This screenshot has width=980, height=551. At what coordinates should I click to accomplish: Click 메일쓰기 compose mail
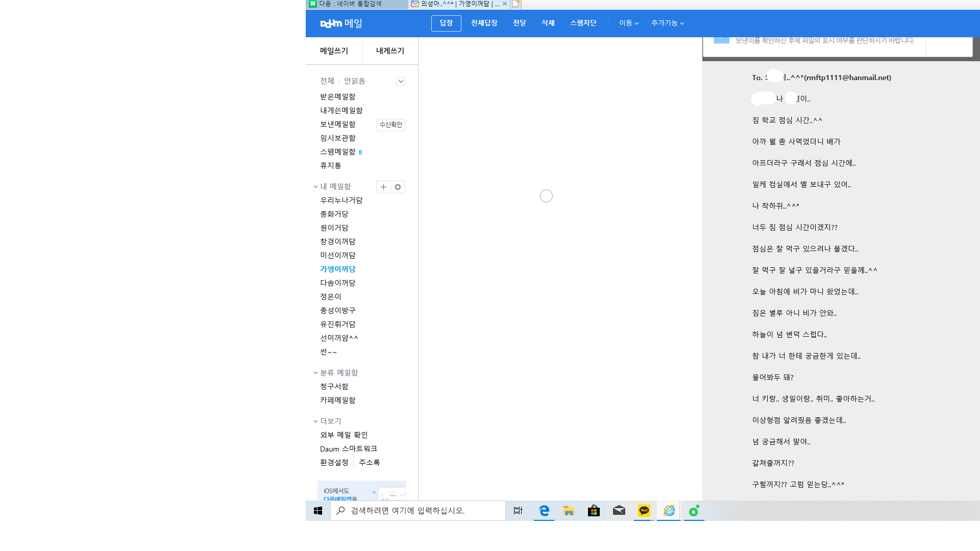(334, 51)
